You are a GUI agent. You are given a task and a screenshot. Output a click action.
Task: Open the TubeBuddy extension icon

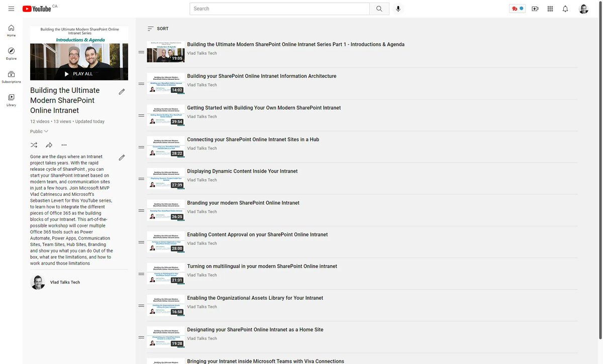click(x=517, y=9)
